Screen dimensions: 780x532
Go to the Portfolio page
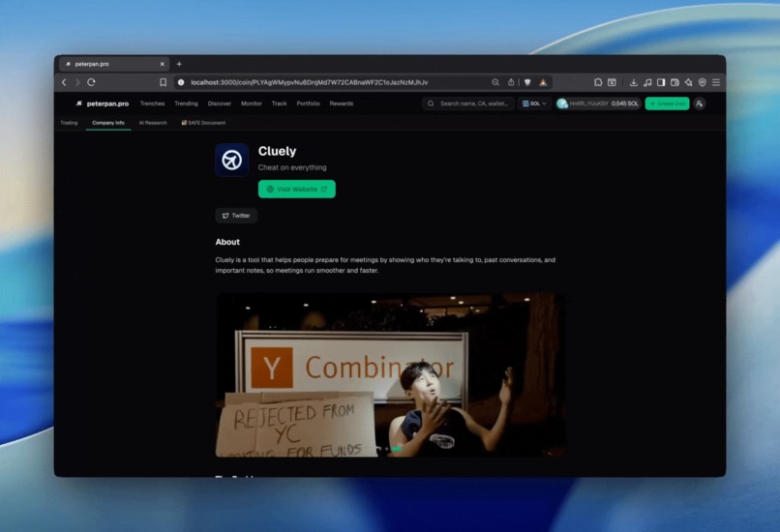(x=308, y=103)
